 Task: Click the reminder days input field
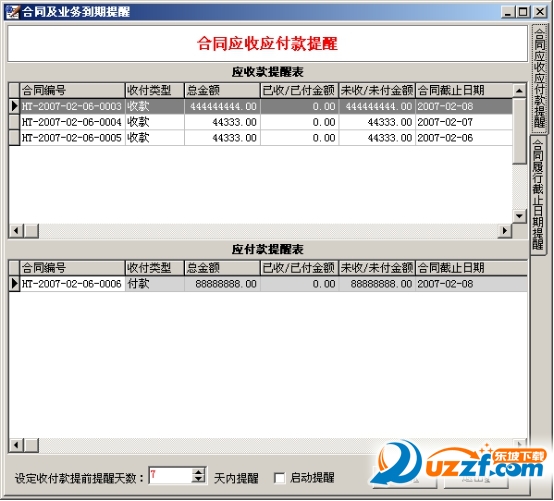(x=171, y=476)
